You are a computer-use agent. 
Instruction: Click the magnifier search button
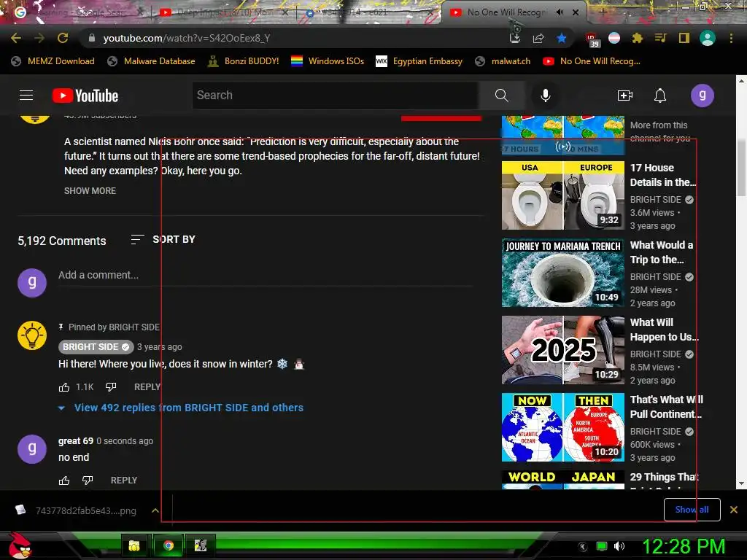point(501,96)
